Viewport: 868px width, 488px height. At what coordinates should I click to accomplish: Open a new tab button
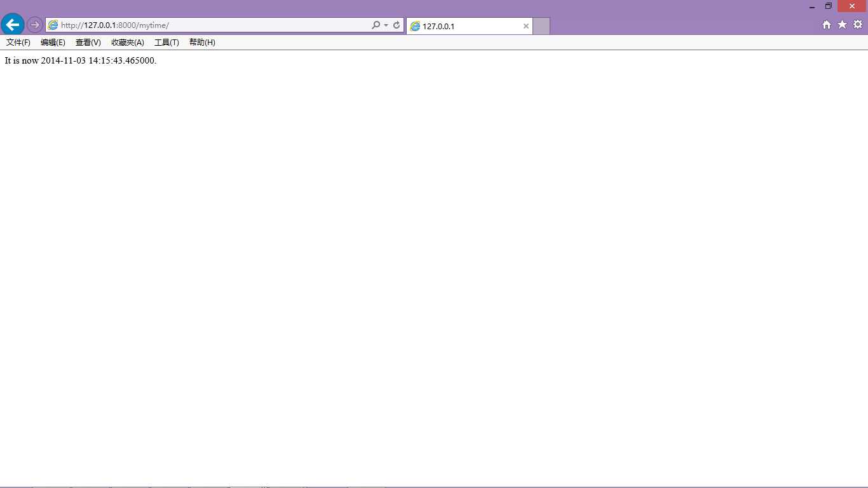(x=541, y=26)
